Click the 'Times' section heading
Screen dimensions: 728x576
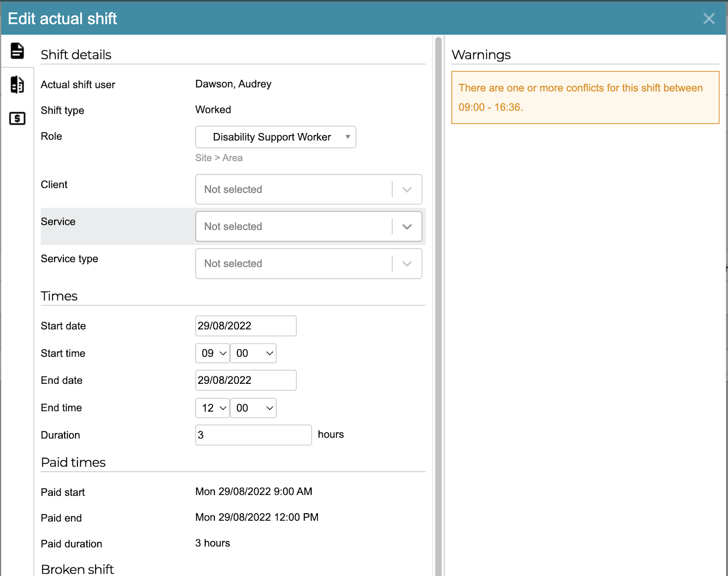click(x=59, y=296)
